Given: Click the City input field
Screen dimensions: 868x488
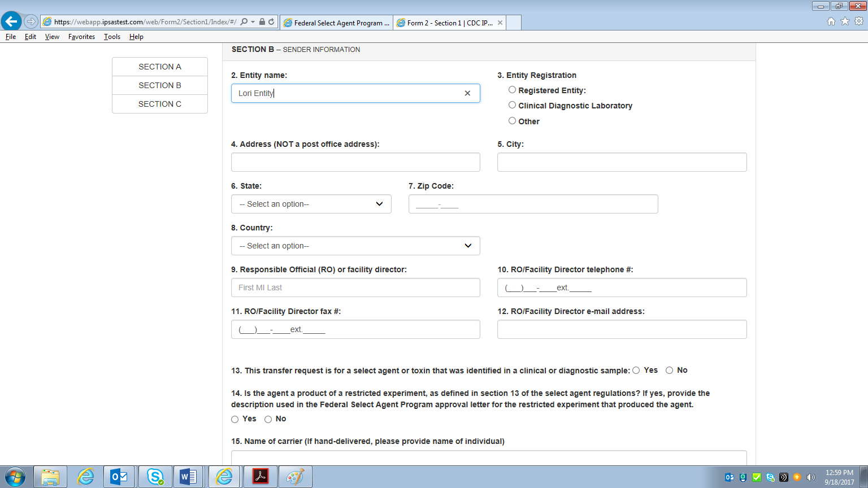Looking at the screenshot, I should point(622,162).
